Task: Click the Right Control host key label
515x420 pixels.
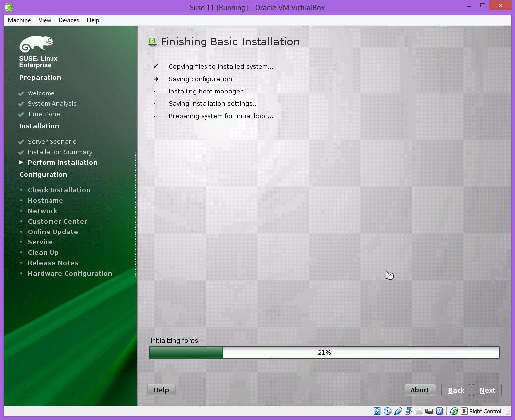Action: pos(485,411)
